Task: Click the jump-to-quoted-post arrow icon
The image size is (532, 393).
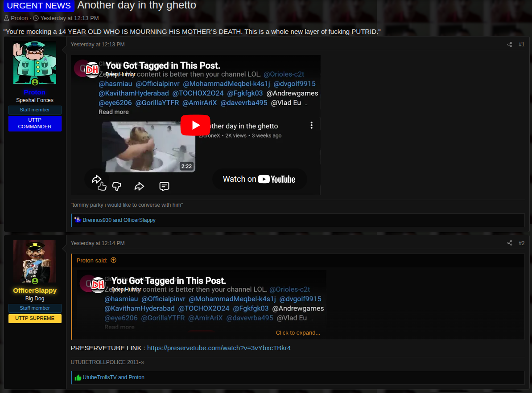Action: tap(114, 260)
